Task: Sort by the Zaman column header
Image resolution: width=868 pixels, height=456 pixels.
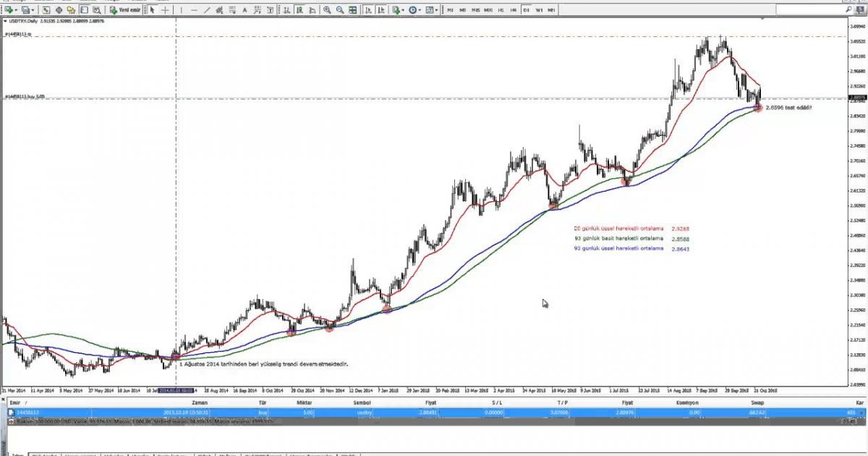Action: [199, 402]
